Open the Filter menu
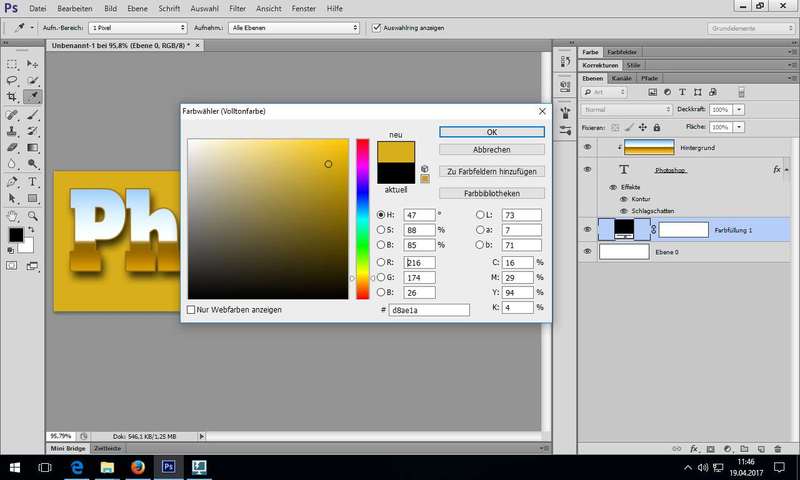 (237, 8)
